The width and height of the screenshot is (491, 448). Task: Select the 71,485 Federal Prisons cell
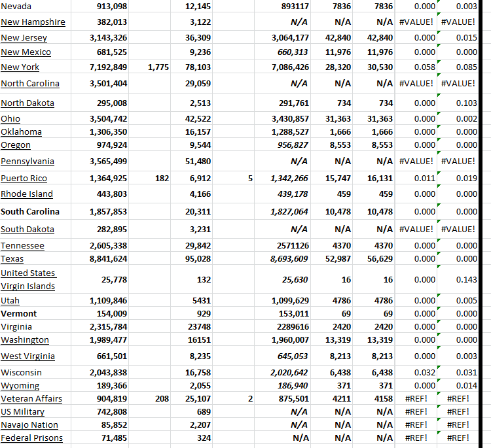100,438
